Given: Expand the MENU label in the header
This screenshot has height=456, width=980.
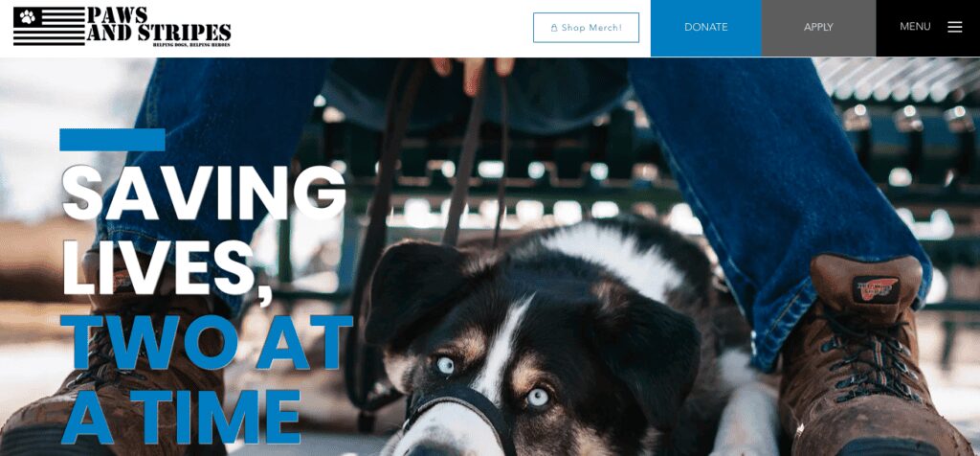Looking at the screenshot, I should 915,27.
